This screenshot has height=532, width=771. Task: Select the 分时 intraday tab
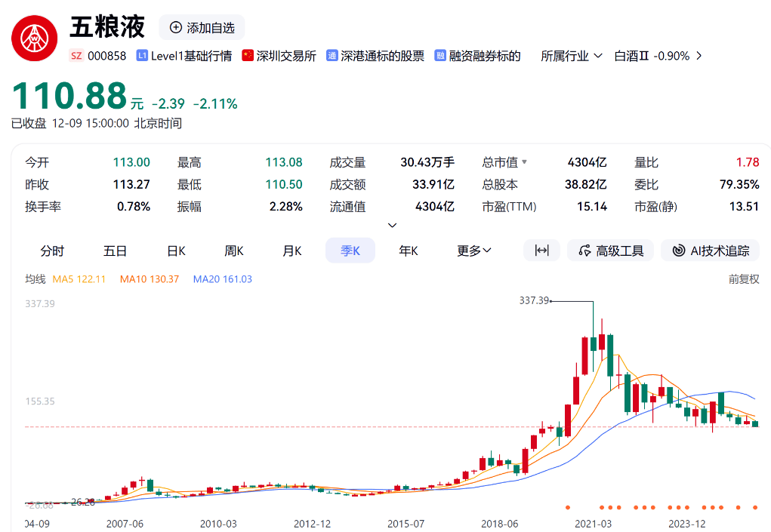(x=52, y=251)
